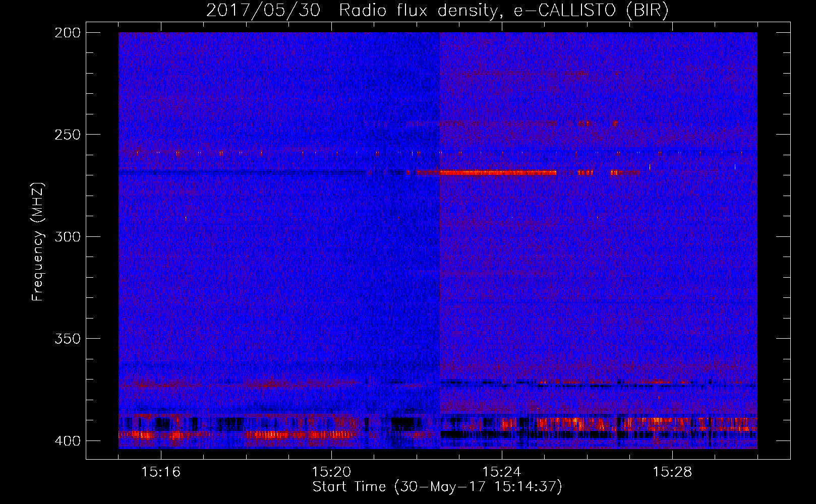Click the Start Time axis label
The image size is (816, 504).
tap(437, 487)
